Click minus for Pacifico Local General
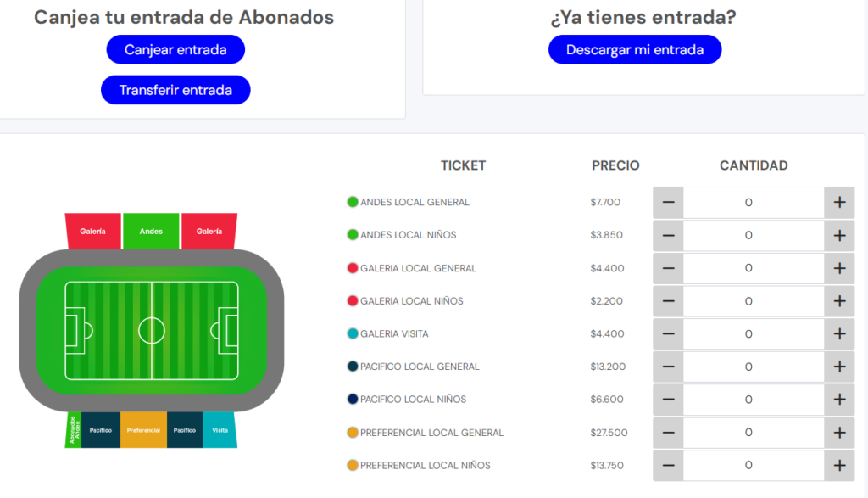 tap(668, 367)
